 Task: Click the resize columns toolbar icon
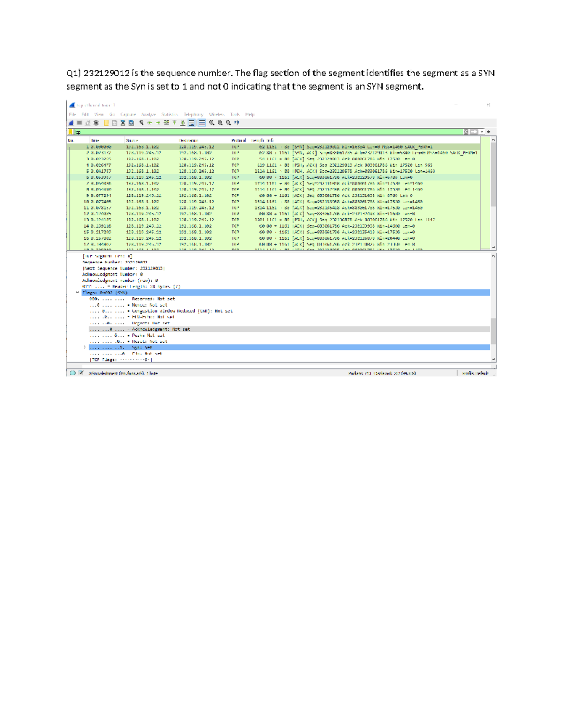237,123
